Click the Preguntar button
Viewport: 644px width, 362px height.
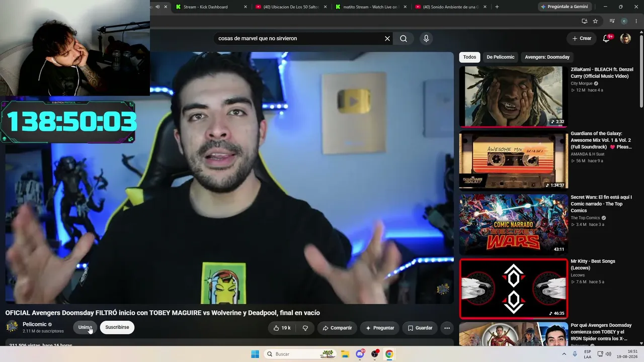380,328
